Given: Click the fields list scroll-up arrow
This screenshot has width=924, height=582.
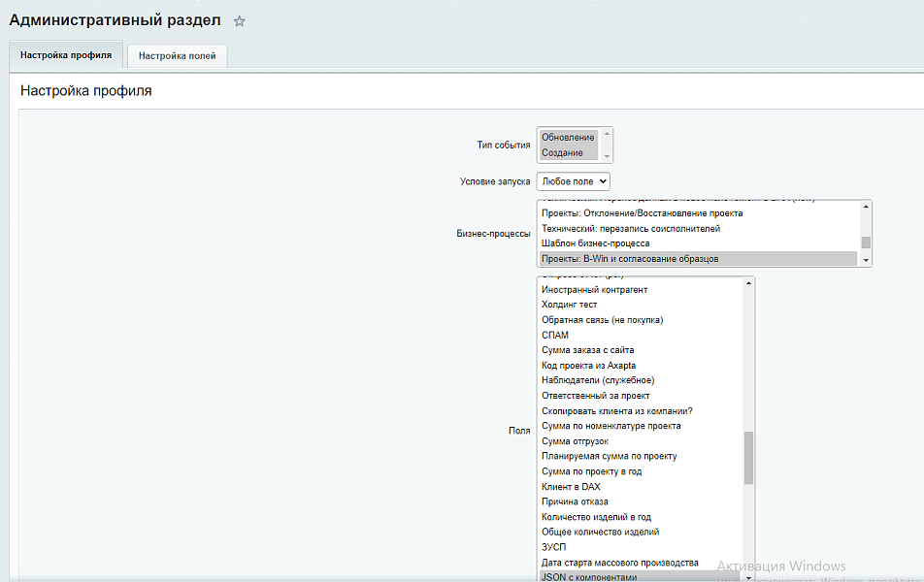Looking at the screenshot, I should coord(748,284).
